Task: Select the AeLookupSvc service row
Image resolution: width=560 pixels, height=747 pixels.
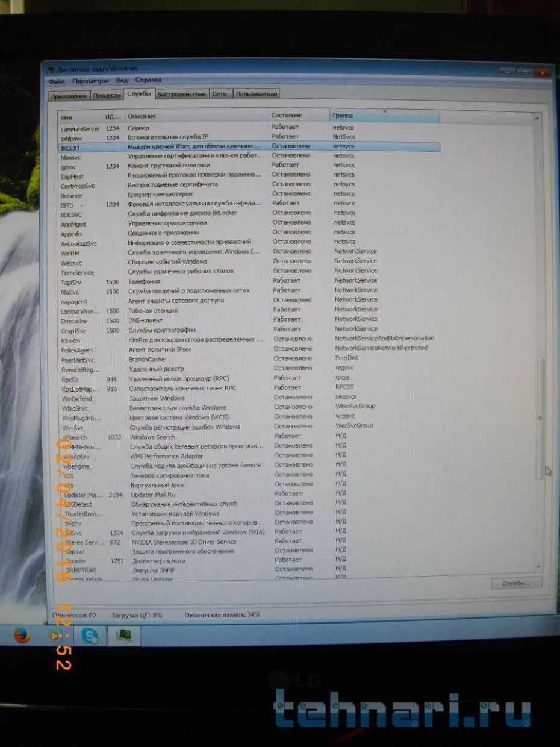Action: tap(249, 243)
